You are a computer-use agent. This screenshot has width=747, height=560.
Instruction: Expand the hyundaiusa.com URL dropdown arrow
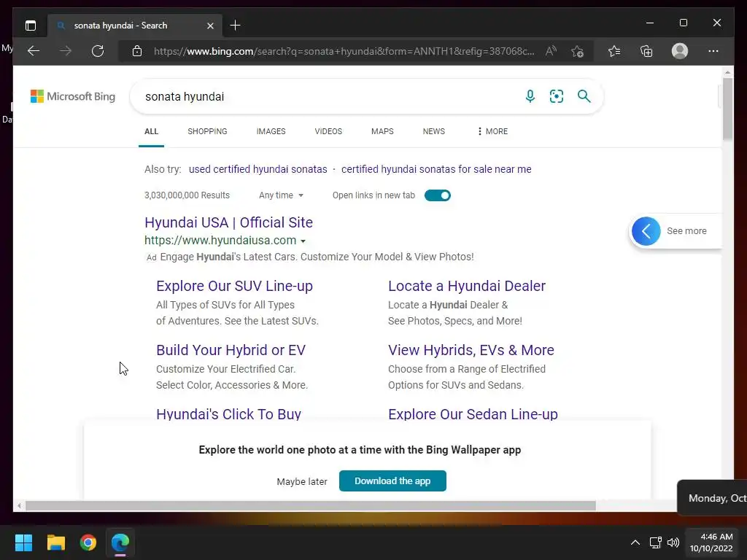pyautogui.click(x=303, y=241)
